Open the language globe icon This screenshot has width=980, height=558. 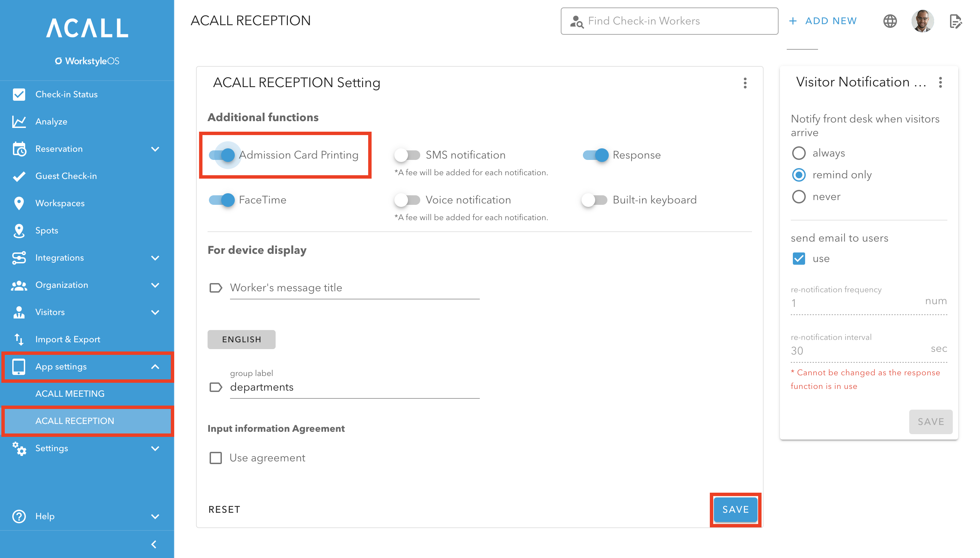(x=889, y=21)
